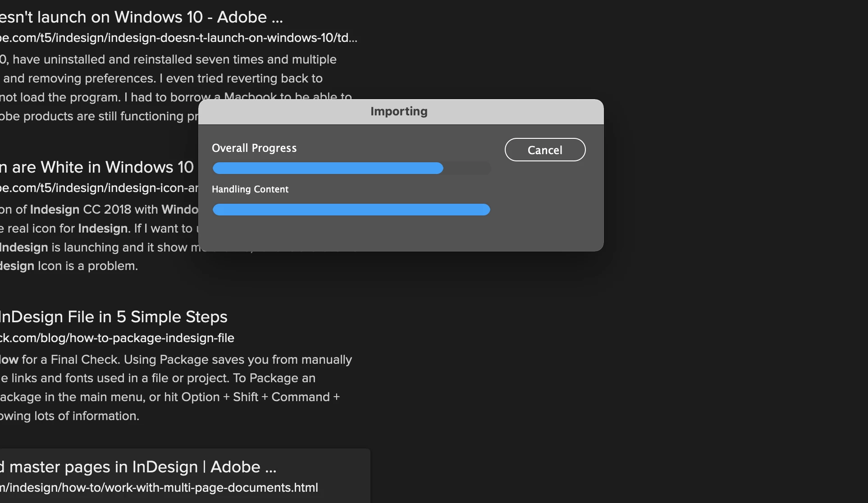Click work-with-multi-page-documents.html URL

[159, 488]
